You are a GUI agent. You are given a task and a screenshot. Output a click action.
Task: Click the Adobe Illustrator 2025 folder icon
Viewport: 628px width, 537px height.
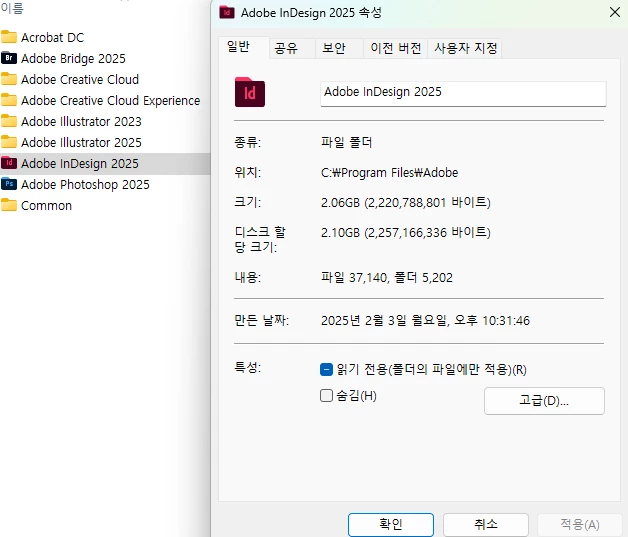pyautogui.click(x=9, y=142)
